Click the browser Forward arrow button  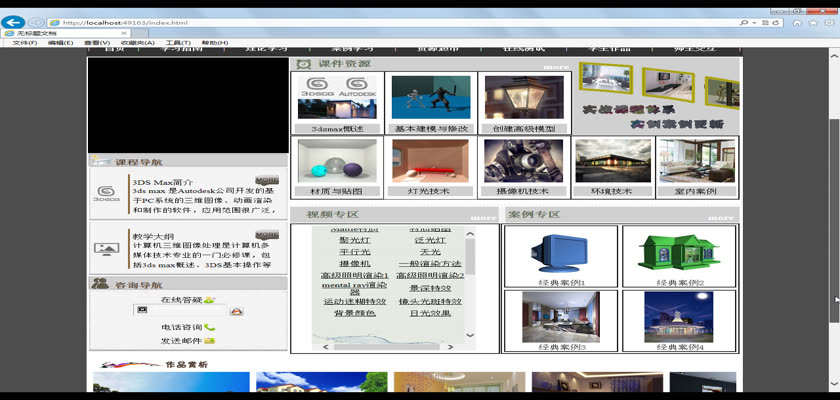[x=36, y=22]
